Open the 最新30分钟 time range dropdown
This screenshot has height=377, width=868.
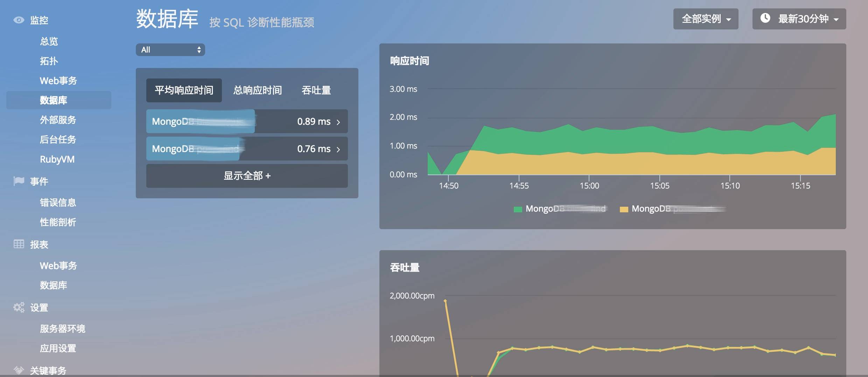(799, 19)
